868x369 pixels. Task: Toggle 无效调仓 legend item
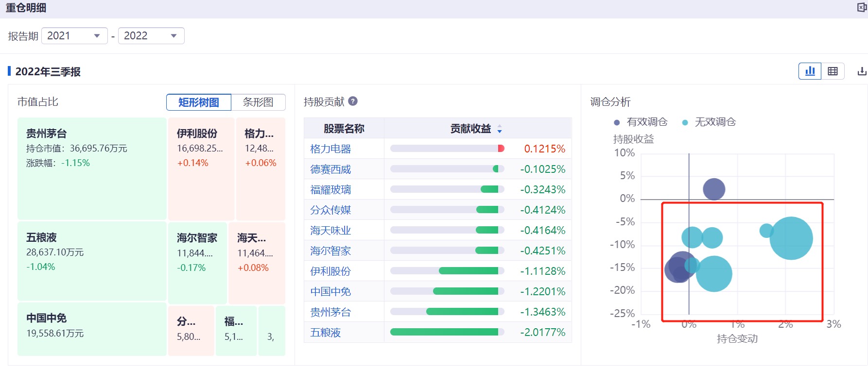(709, 122)
